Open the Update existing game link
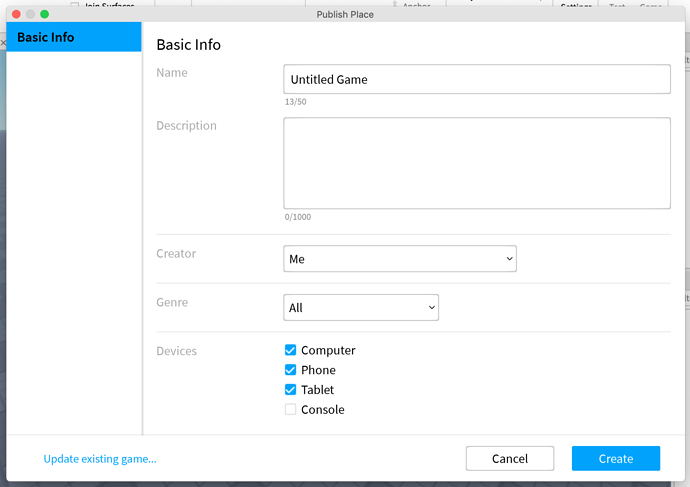Image resolution: width=690 pixels, height=487 pixels. click(x=100, y=459)
